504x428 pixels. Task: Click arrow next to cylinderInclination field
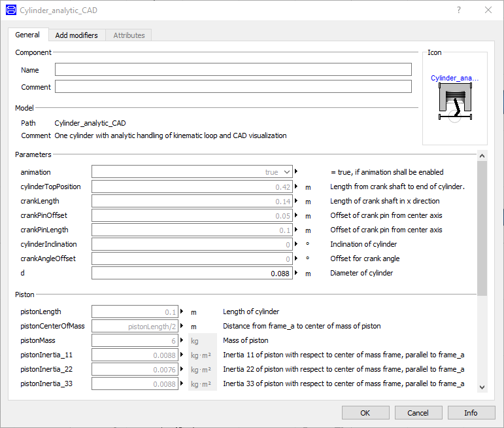point(296,244)
